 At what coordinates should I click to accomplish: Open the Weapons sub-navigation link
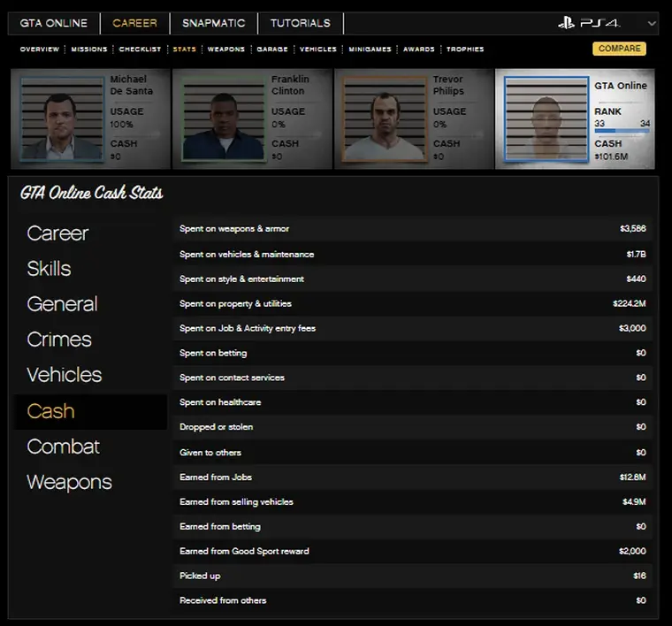click(225, 50)
